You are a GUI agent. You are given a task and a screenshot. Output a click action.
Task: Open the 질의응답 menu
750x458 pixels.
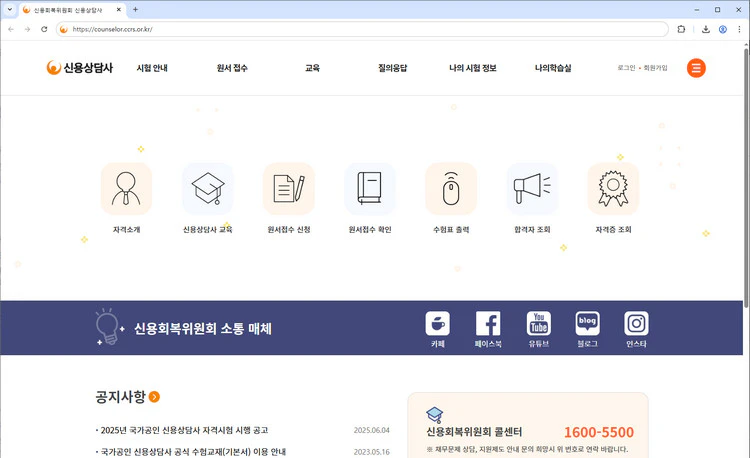coord(392,68)
